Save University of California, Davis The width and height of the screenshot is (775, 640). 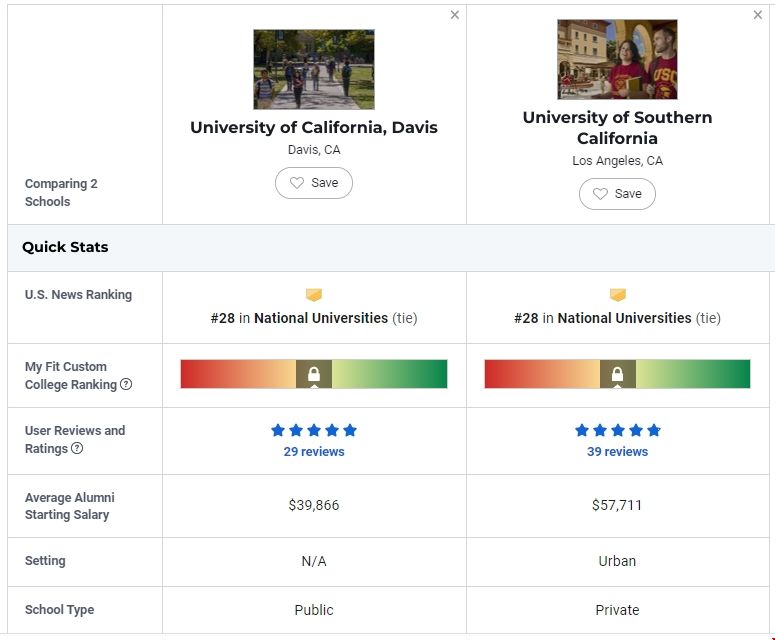pos(314,183)
